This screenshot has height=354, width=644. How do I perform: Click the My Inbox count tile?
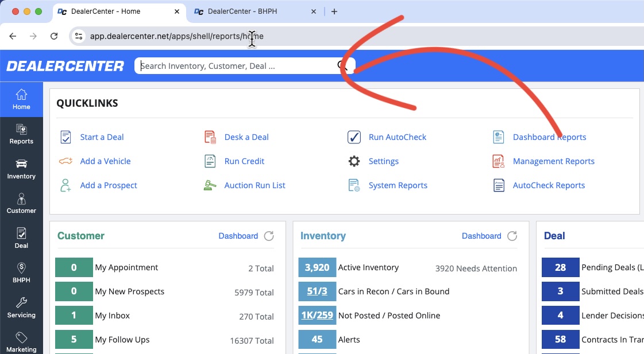click(74, 316)
